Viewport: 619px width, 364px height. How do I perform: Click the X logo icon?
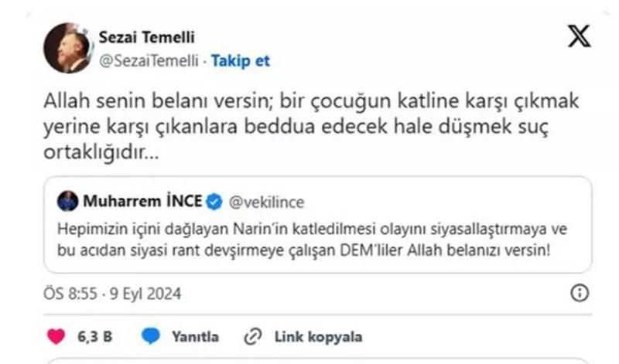point(580,36)
